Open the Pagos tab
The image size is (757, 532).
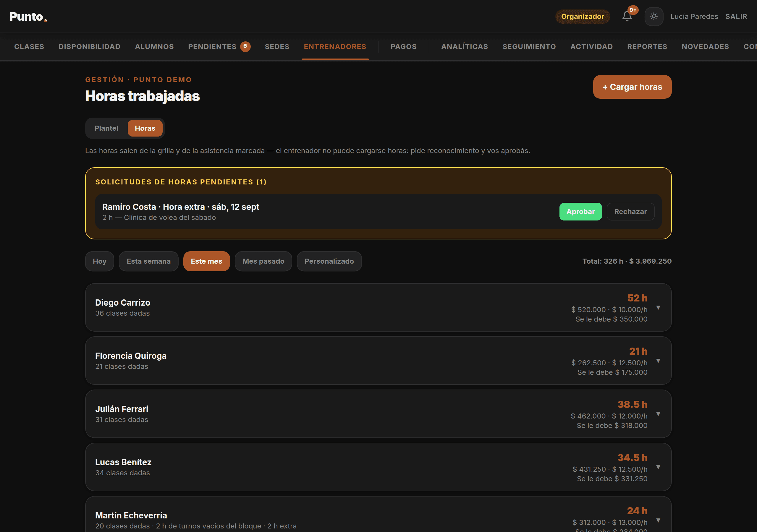pos(404,46)
